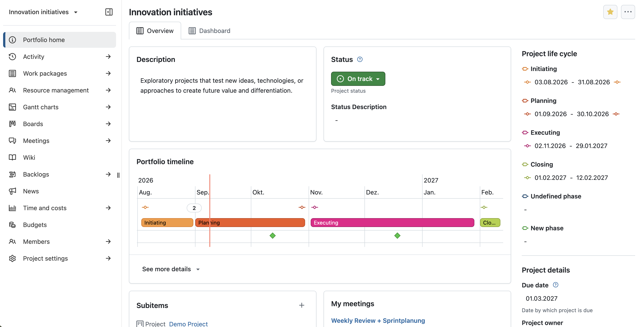The width and height of the screenshot is (644, 327).
Task: Open the Demo Project subitem link
Action: 188,324
